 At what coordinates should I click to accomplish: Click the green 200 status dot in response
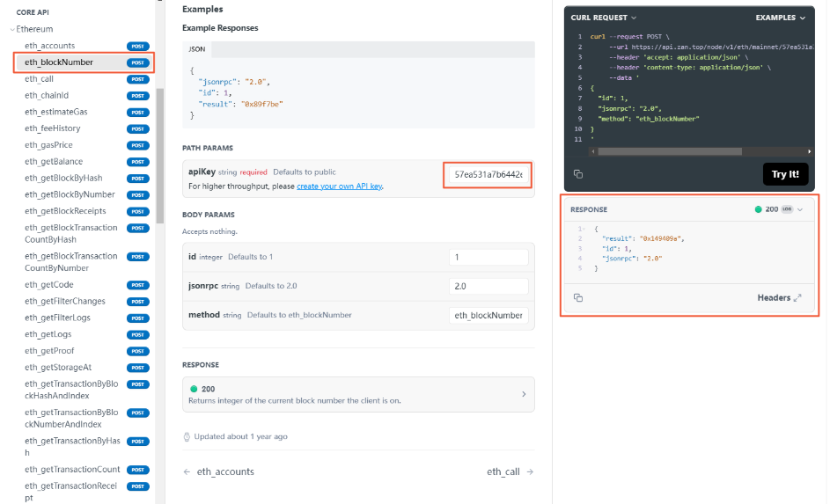pos(759,209)
